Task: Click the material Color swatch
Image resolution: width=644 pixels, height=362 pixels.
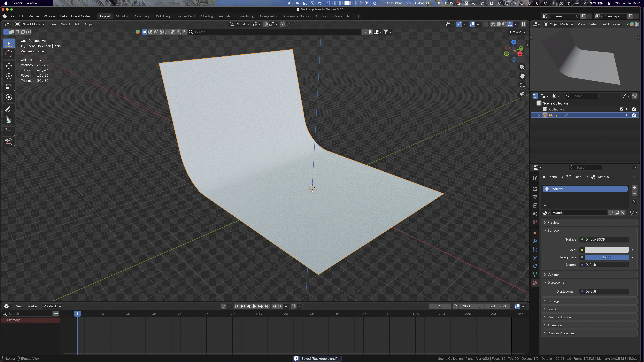Action: tap(607, 250)
